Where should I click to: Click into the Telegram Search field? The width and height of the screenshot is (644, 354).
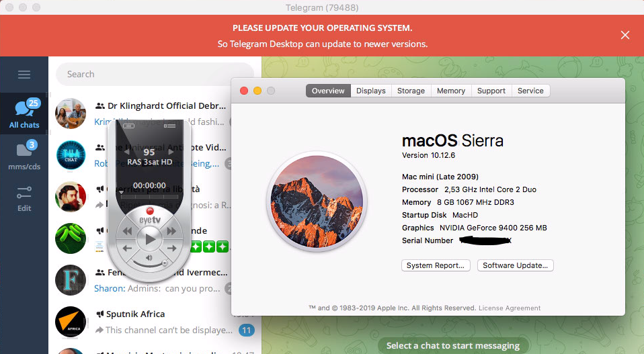coord(155,75)
